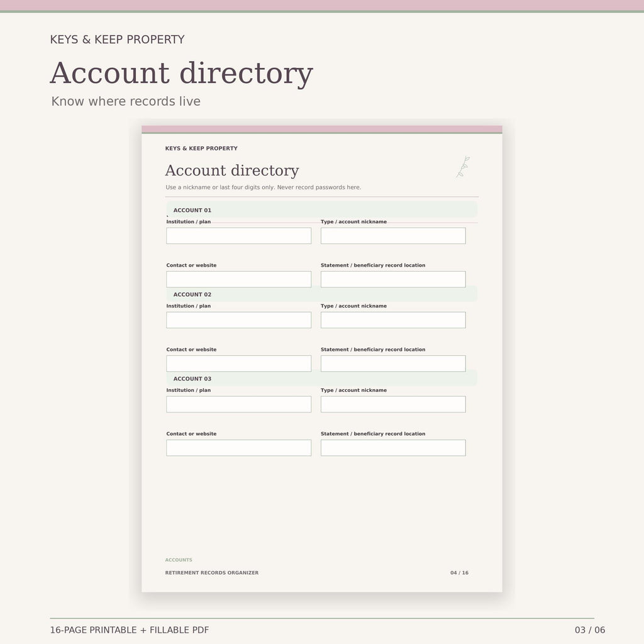The image size is (644, 644).
Task: Click the 'Know where records live' subtitle
Action: (x=126, y=101)
